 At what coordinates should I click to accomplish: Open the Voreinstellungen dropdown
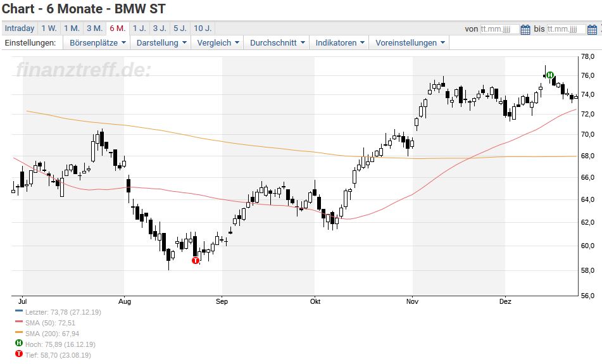(410, 42)
